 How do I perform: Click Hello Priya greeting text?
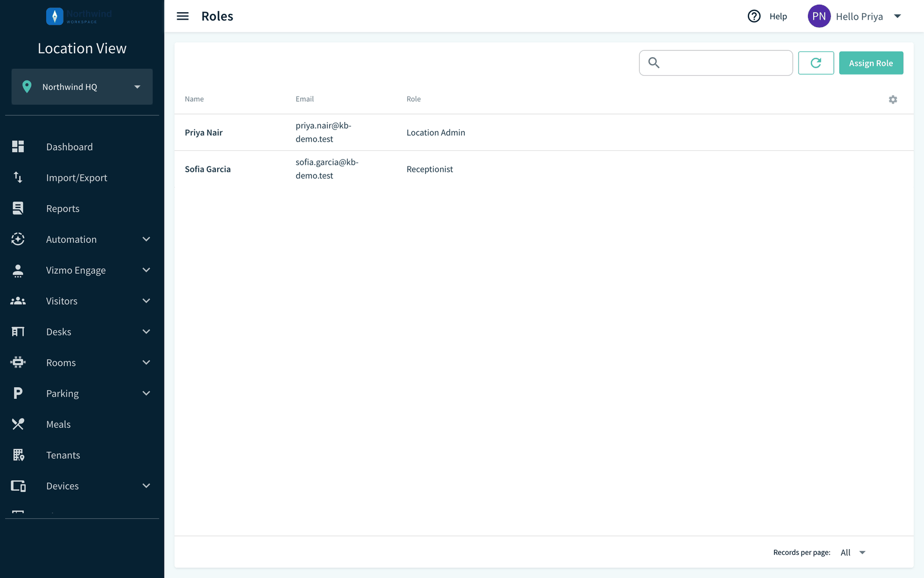pos(859,16)
